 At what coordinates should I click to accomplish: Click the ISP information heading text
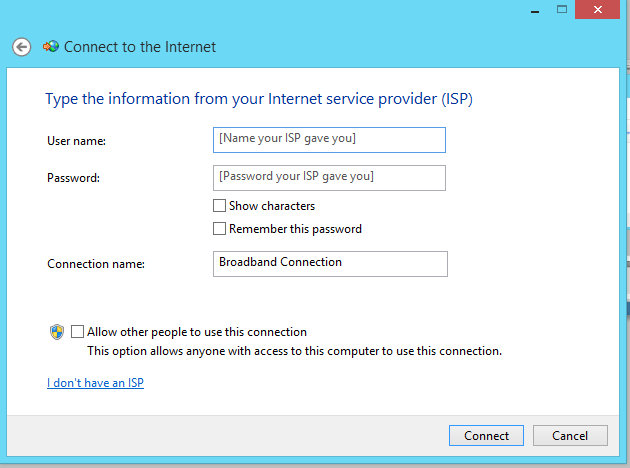(x=259, y=99)
